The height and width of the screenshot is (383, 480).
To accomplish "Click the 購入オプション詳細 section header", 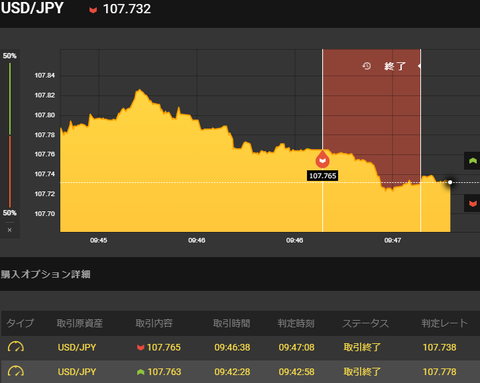I will [46, 274].
